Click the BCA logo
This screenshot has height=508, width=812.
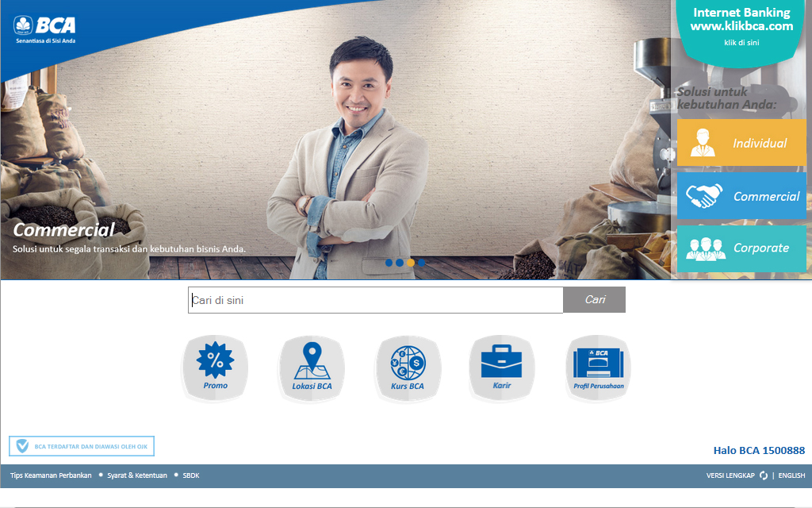click(44, 29)
